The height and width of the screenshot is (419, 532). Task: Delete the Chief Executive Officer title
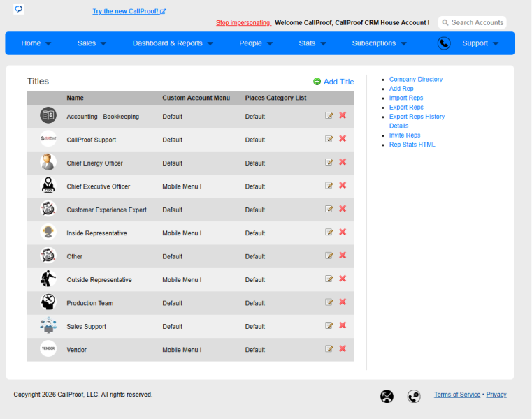pyautogui.click(x=343, y=186)
